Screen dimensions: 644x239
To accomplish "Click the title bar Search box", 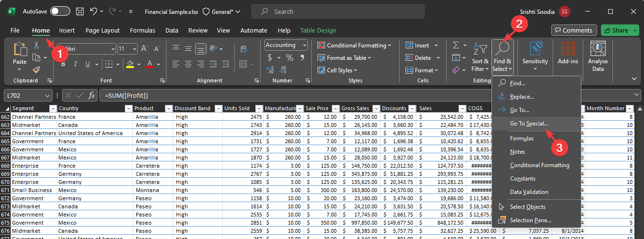I will 338,11.
